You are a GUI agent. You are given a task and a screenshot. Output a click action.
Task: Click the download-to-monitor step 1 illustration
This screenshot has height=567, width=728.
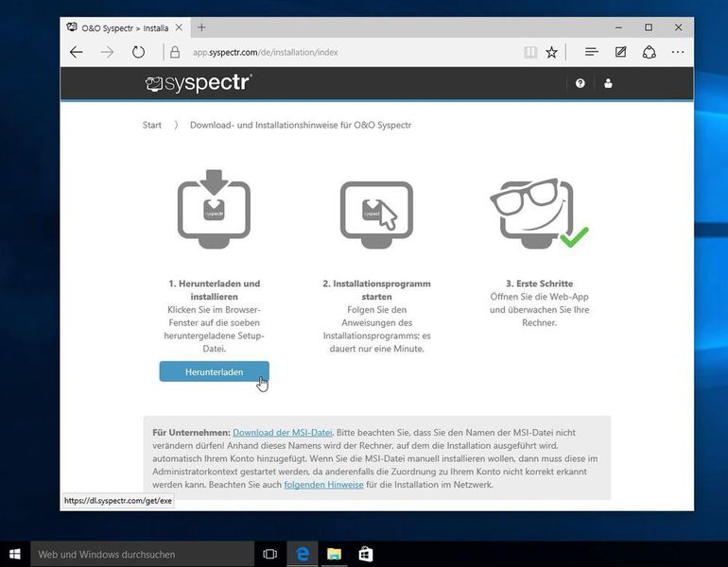214,209
